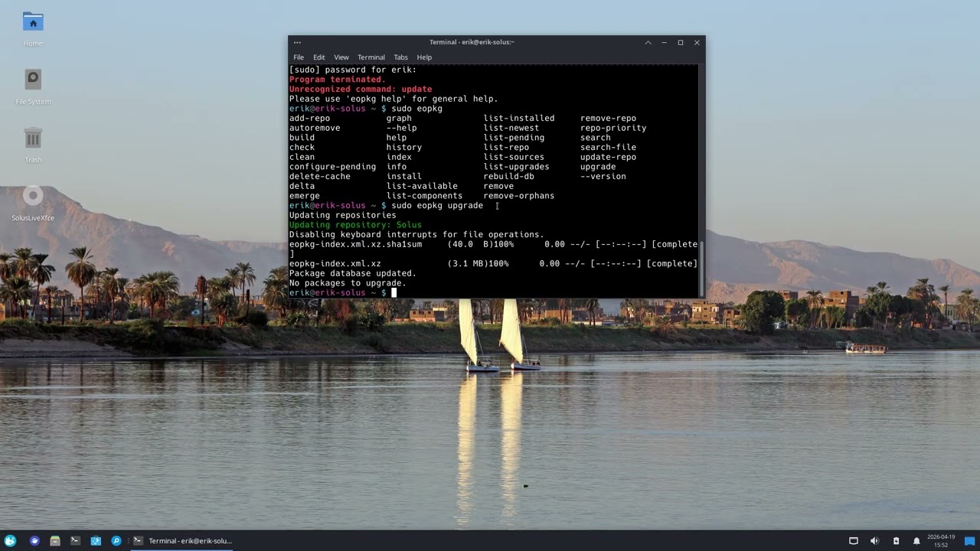Click the 'list-available' command text
Image resolution: width=980 pixels, height=551 pixels.
pos(422,186)
